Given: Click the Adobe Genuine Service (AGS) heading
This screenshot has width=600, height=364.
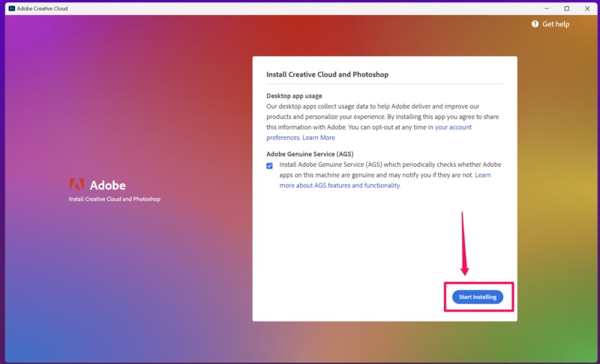Looking at the screenshot, I should (311, 154).
